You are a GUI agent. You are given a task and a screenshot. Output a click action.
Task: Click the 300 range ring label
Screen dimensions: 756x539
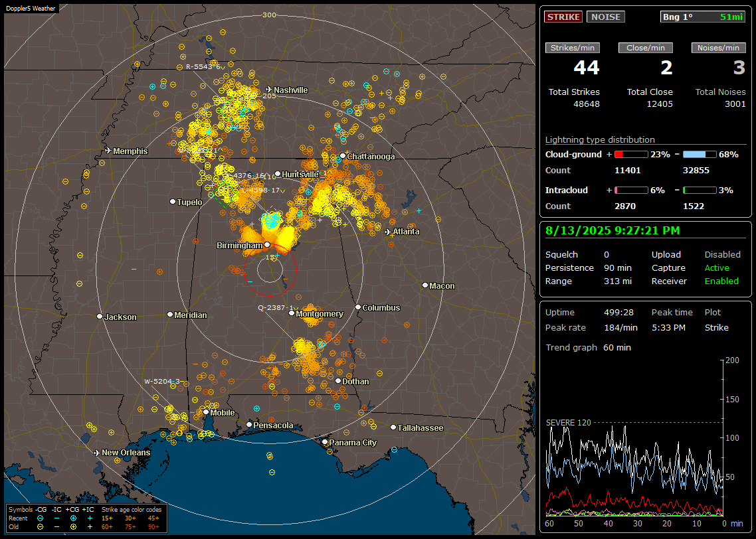coord(269,15)
